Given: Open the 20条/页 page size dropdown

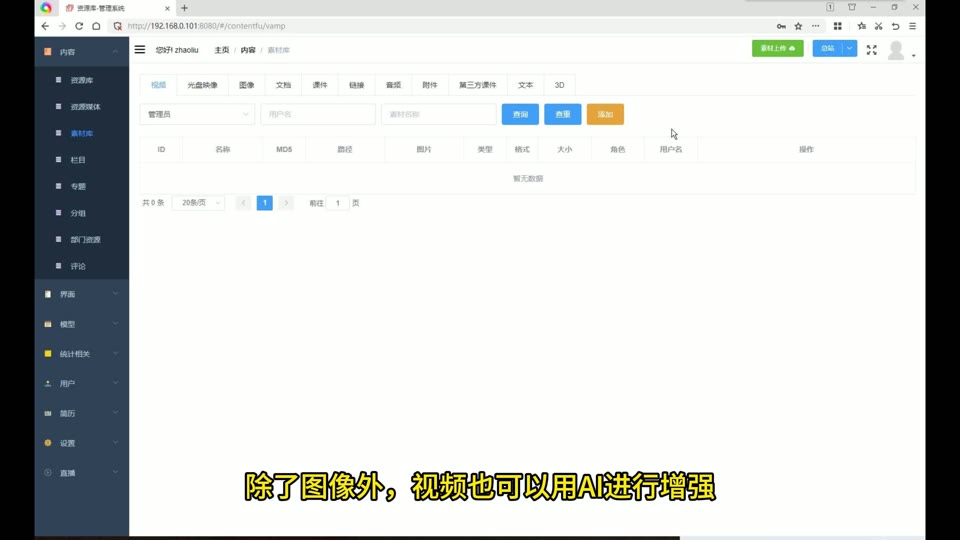Looking at the screenshot, I should pyautogui.click(x=198, y=203).
